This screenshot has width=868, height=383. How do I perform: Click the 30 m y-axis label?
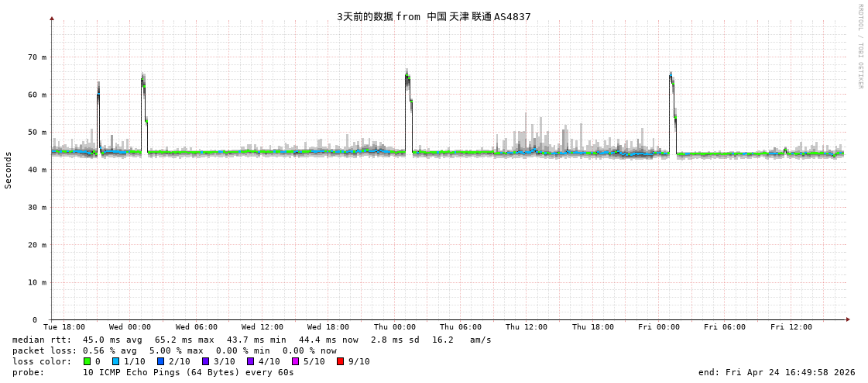point(37,208)
